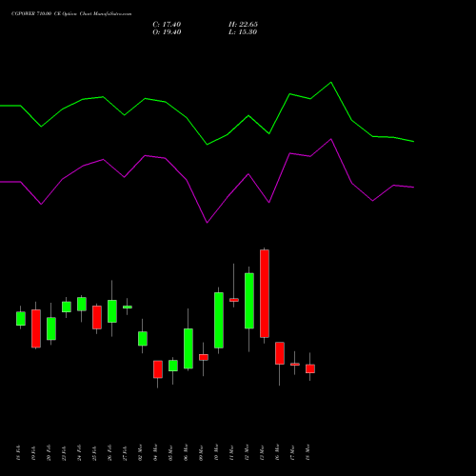Screen dimensions: 476x476
Task: Click the 17 Mar date label
Action: click(x=292, y=453)
